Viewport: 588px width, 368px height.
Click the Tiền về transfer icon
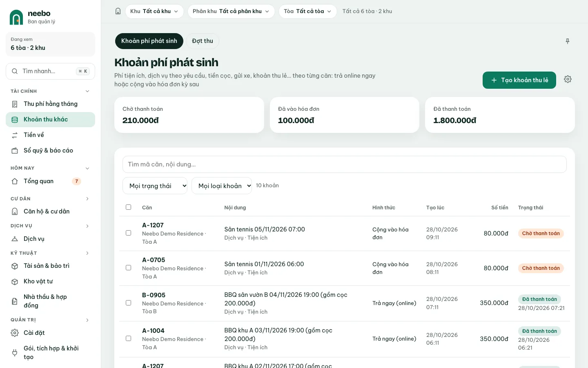click(15, 135)
